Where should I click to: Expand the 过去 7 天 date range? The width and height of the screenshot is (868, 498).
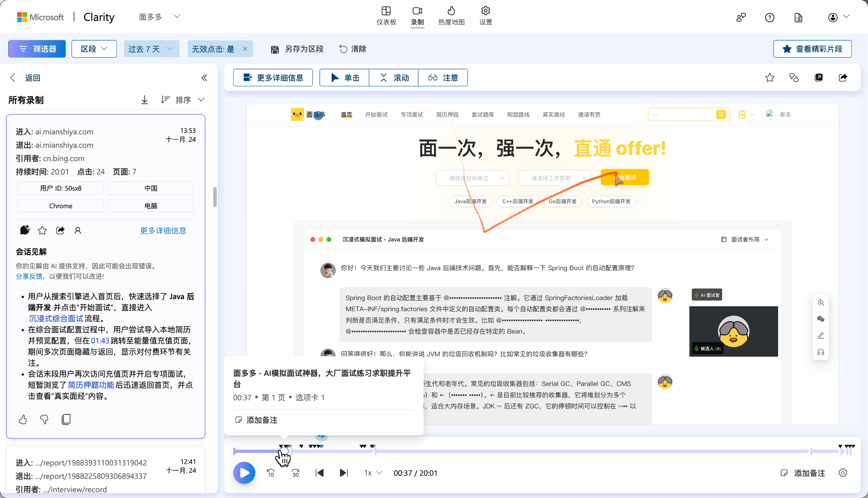pos(151,49)
